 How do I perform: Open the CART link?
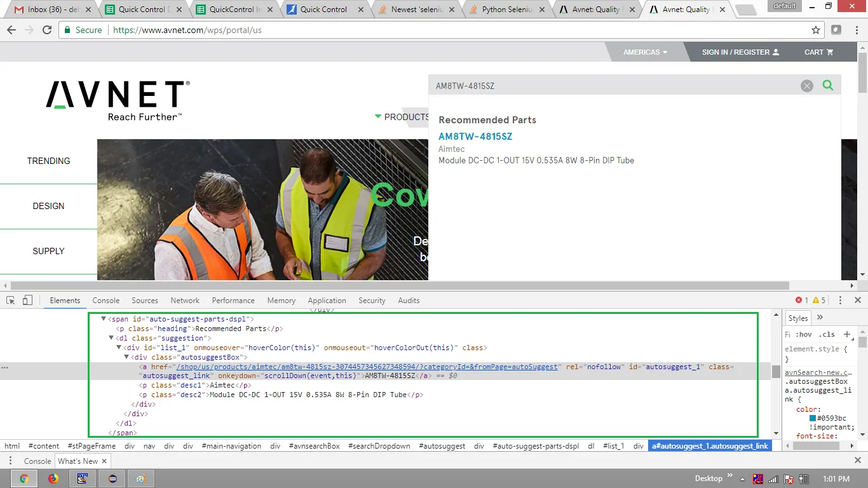click(x=819, y=52)
